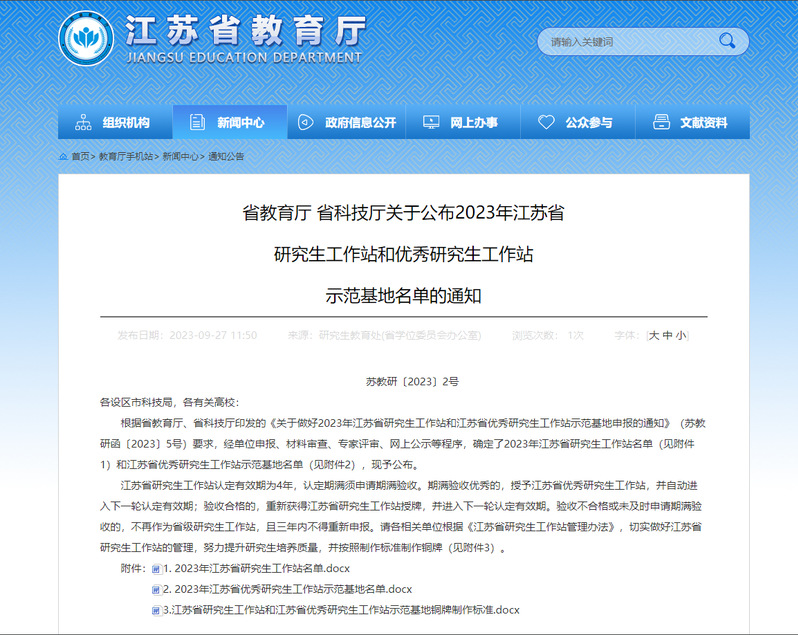This screenshot has width=798, height=635.
Task: Set font size to 大
Action: (654, 335)
